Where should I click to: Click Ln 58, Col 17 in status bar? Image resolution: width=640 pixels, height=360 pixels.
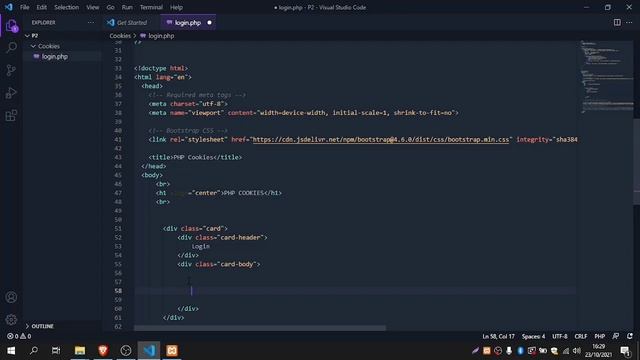(x=498, y=336)
